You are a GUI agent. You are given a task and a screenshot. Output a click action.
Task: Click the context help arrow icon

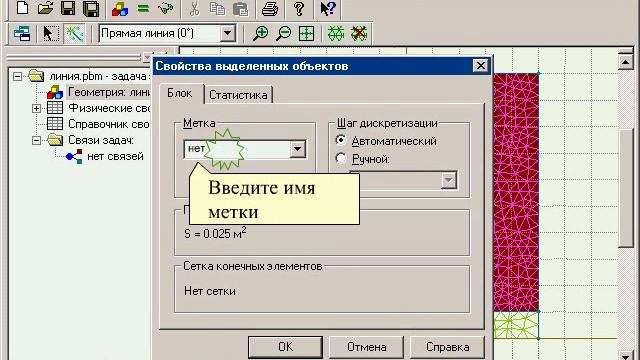[328, 9]
